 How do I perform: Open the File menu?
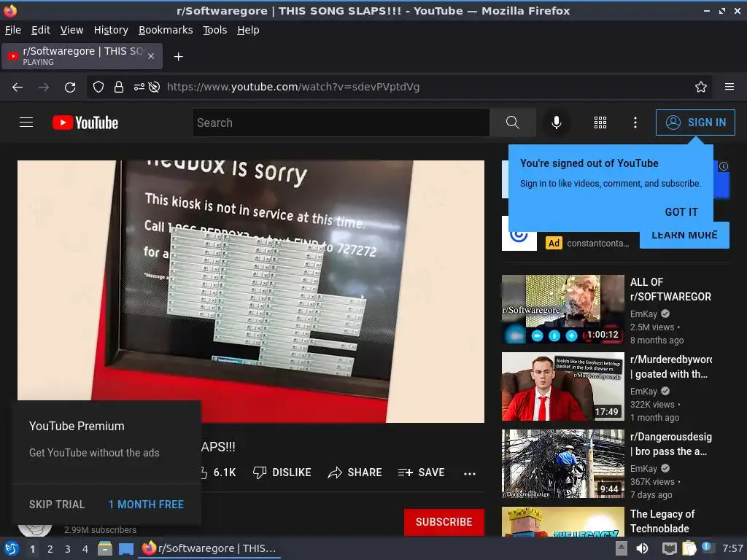pos(13,30)
